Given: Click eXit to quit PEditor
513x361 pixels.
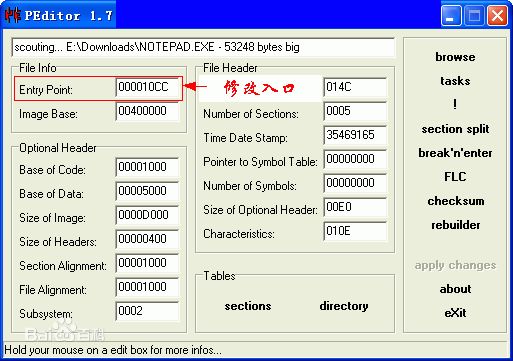Looking at the screenshot, I should 455,313.
